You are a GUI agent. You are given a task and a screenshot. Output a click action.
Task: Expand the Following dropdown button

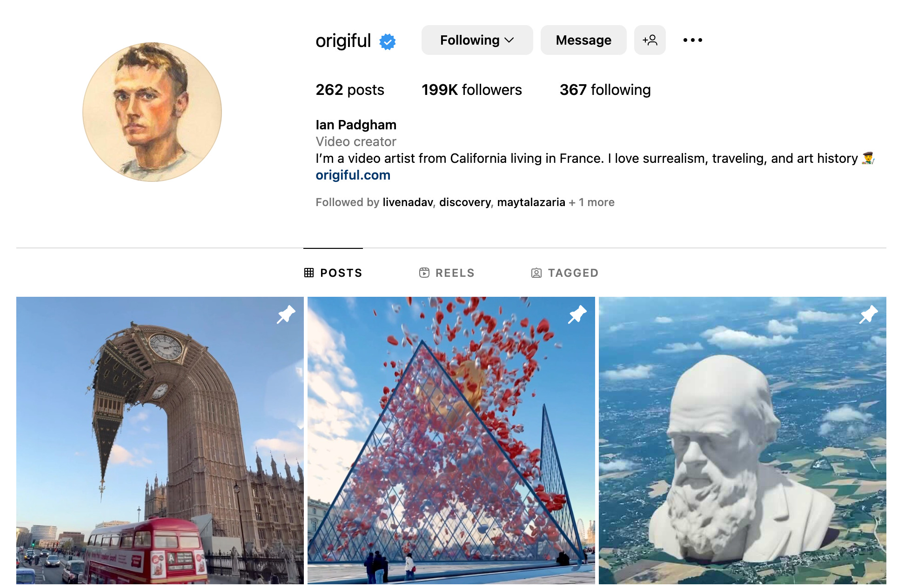click(477, 40)
